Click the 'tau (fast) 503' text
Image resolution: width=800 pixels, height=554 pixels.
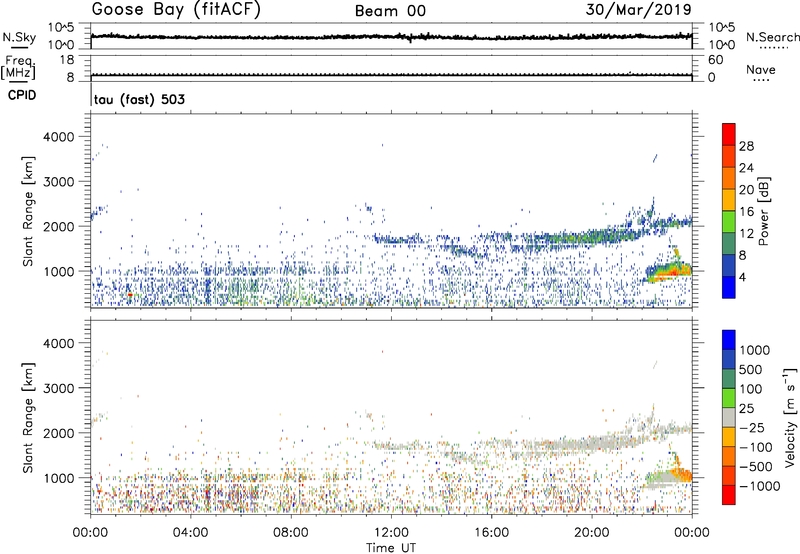(x=139, y=99)
